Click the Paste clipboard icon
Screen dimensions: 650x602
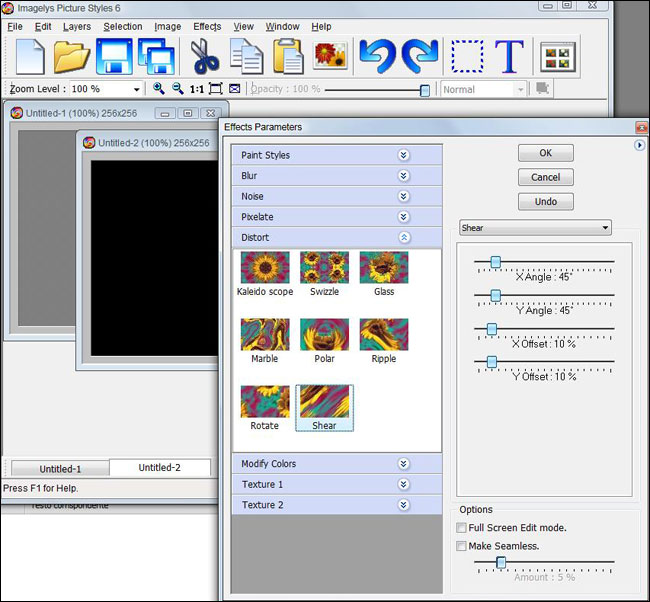(x=288, y=56)
